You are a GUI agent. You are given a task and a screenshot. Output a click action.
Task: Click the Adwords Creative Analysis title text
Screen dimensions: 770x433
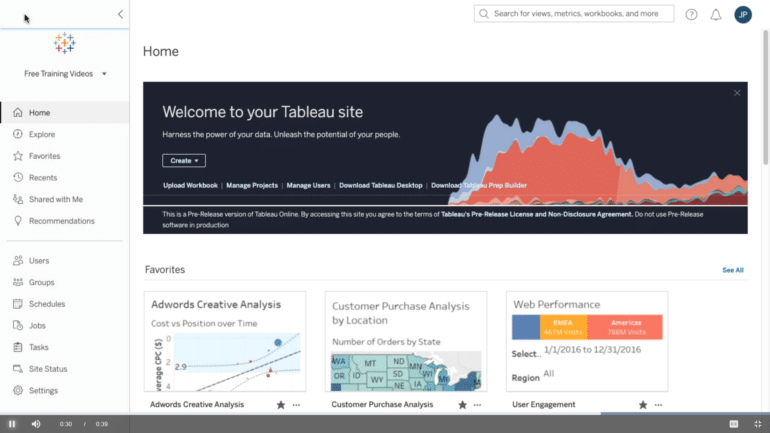point(197,405)
